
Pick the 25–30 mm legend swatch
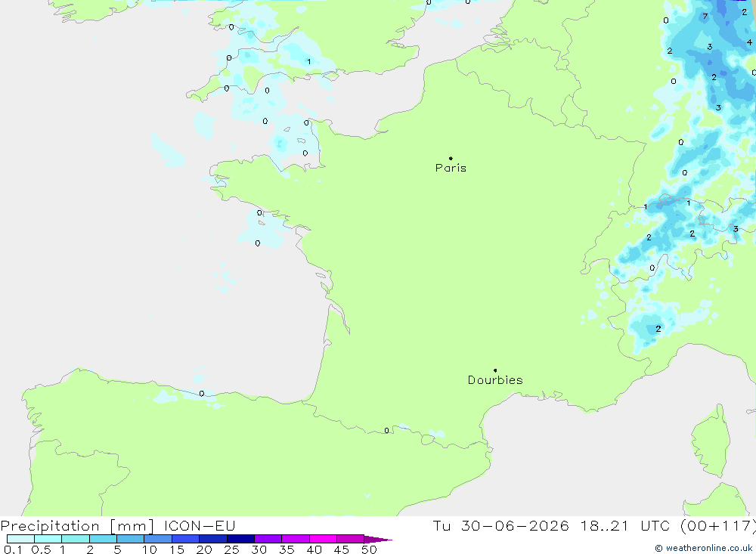pyautogui.click(x=240, y=539)
